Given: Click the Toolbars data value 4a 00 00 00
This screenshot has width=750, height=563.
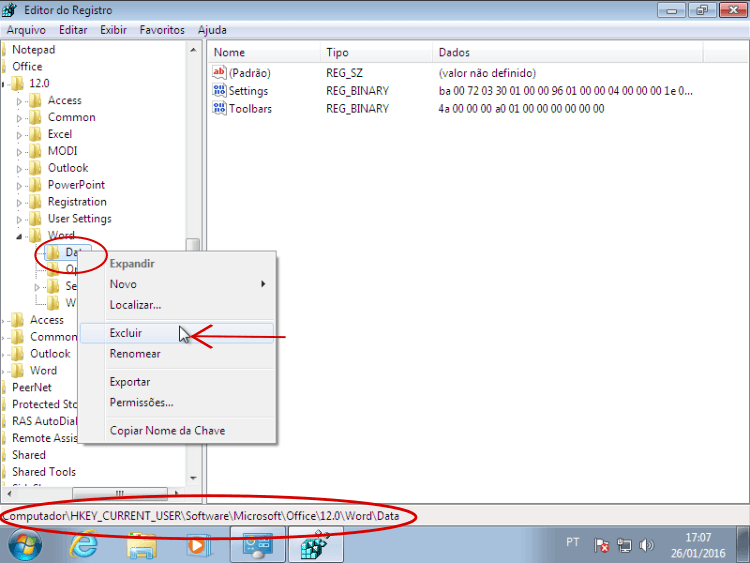Looking at the screenshot, I should pos(521,109).
